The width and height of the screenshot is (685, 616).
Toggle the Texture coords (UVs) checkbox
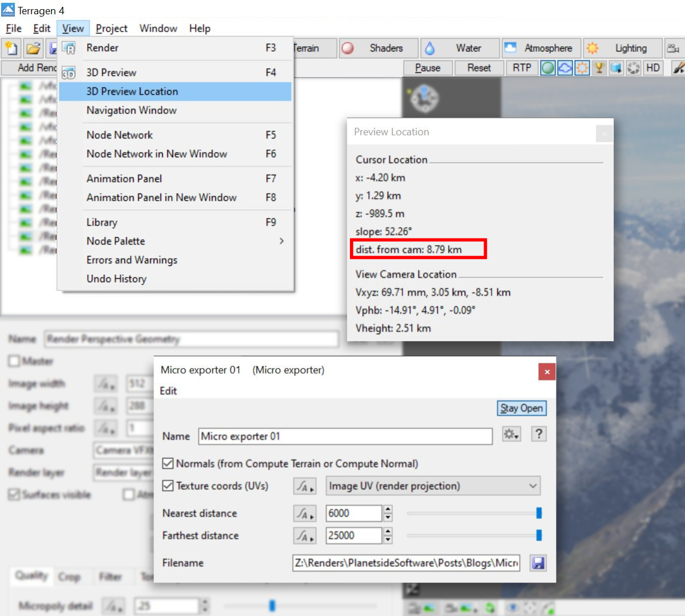(168, 485)
